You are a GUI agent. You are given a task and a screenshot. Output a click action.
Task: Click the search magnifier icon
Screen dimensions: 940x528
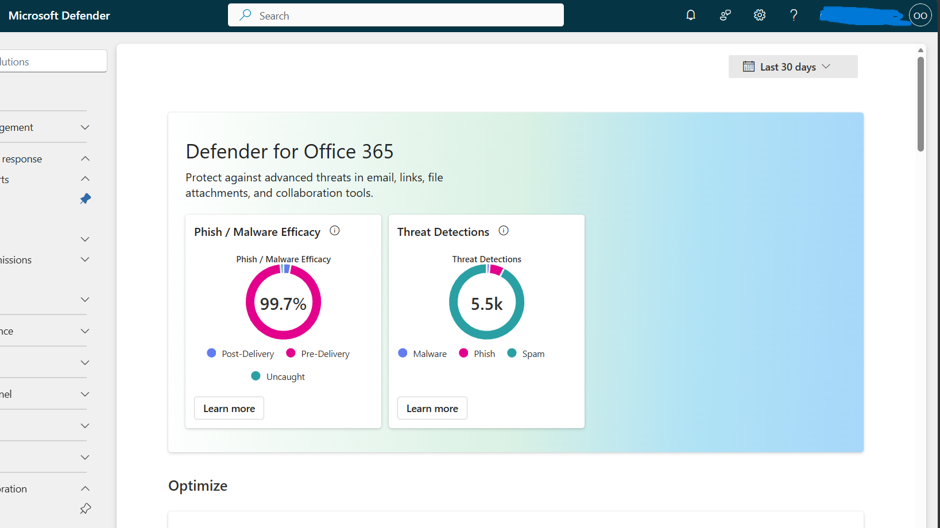[x=245, y=15]
